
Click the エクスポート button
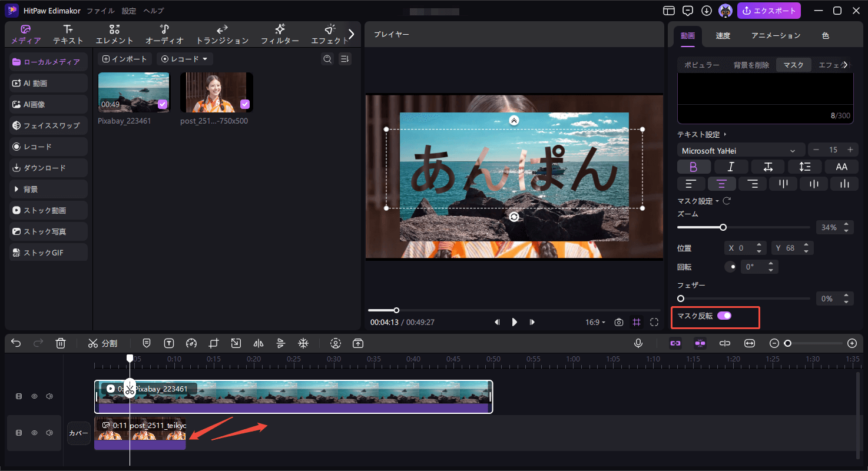point(768,11)
